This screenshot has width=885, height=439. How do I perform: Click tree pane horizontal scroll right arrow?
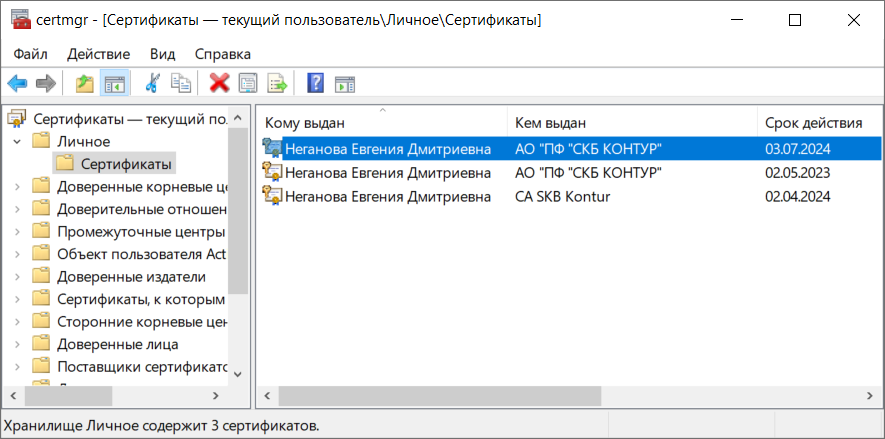point(215,396)
